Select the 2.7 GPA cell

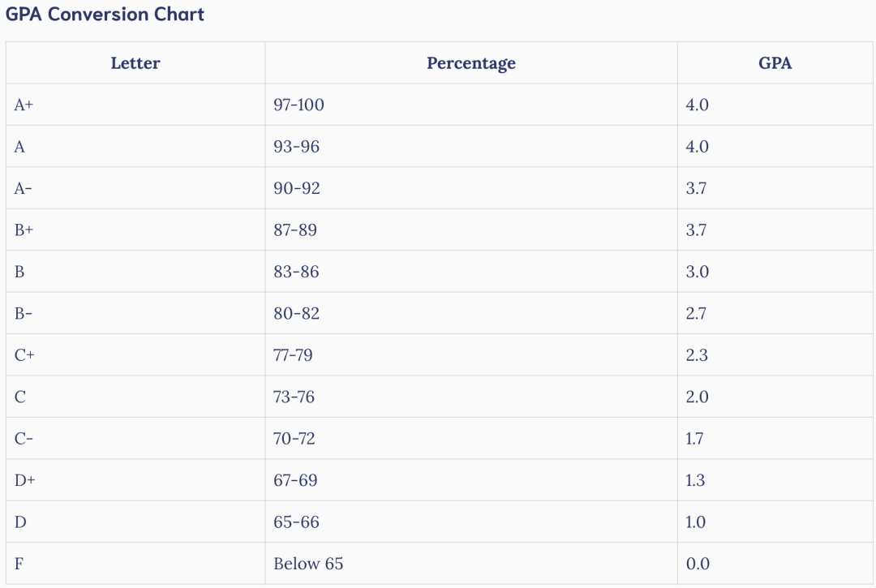tap(696, 313)
